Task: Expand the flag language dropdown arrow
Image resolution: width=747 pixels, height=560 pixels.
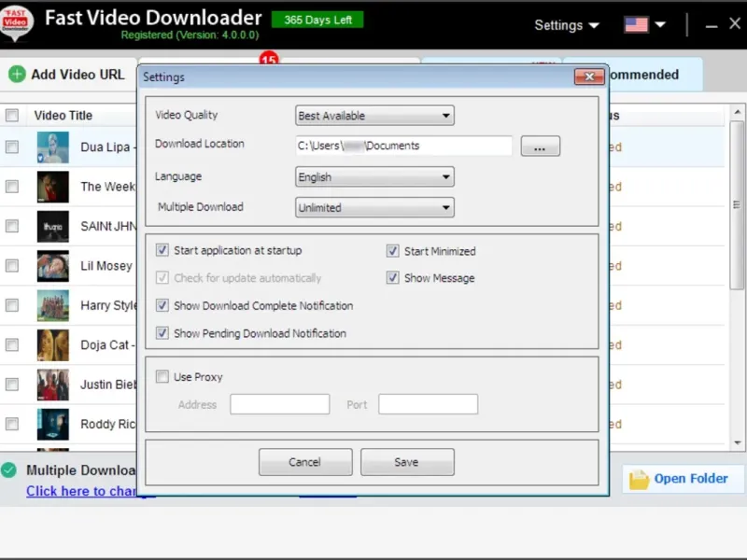Action: point(660,25)
